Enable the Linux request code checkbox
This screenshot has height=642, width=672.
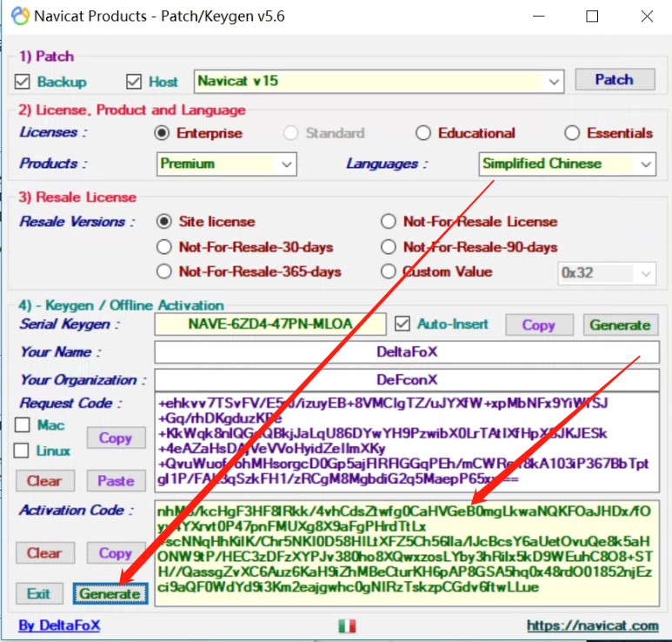[x=22, y=451]
